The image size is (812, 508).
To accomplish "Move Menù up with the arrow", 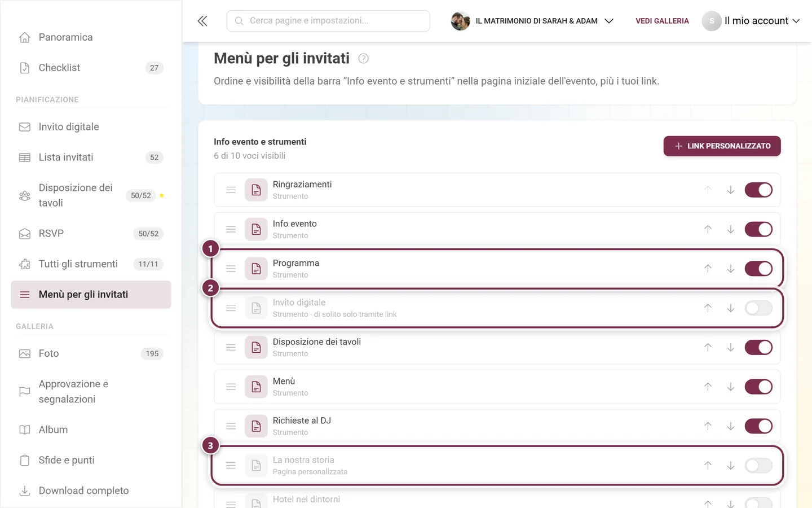I will pyautogui.click(x=708, y=387).
